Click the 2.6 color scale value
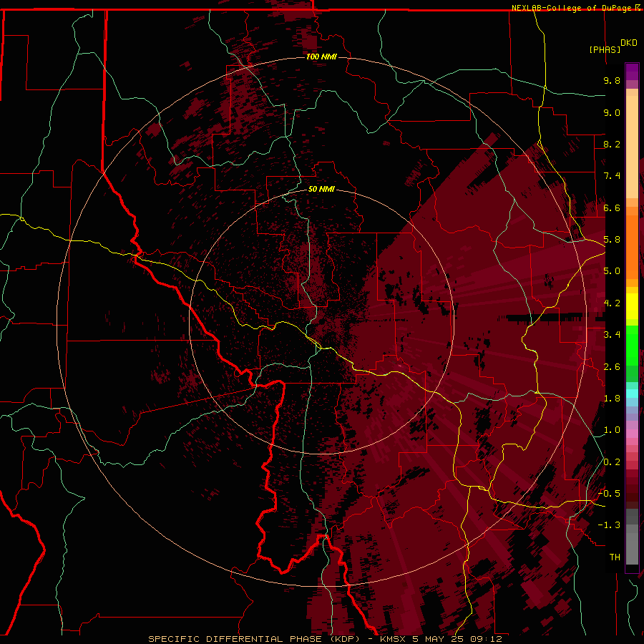This screenshot has width=644, height=644. point(612,367)
